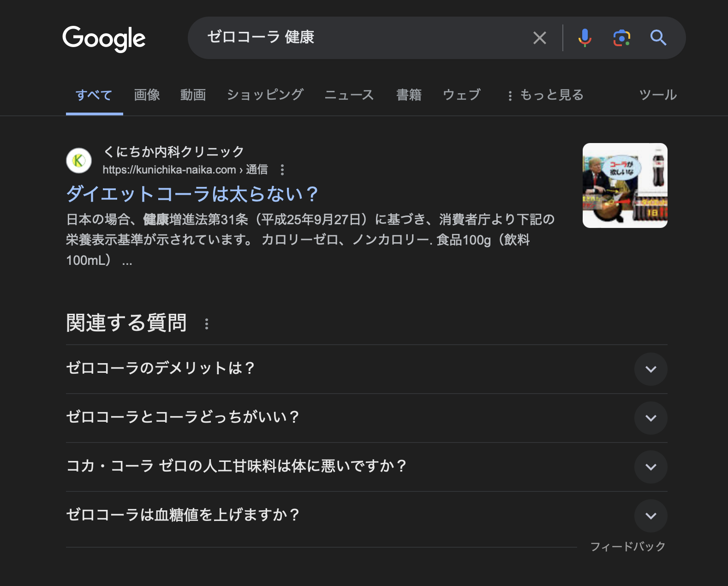Open the ショッピング tab
The image size is (728, 586).
point(265,95)
